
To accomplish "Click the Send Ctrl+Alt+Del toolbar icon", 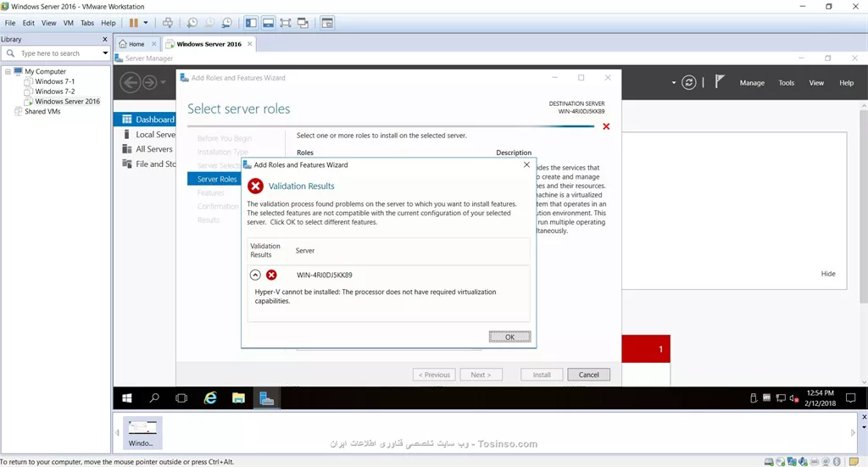I will tap(168, 23).
